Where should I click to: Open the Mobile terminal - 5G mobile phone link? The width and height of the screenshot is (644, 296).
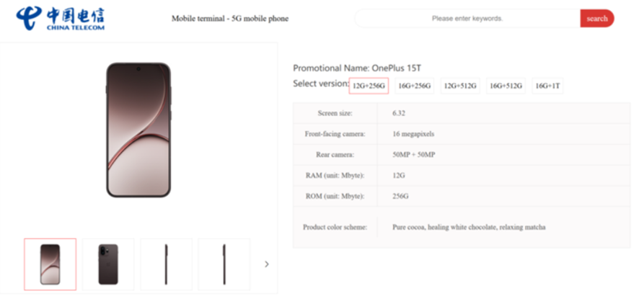click(230, 19)
